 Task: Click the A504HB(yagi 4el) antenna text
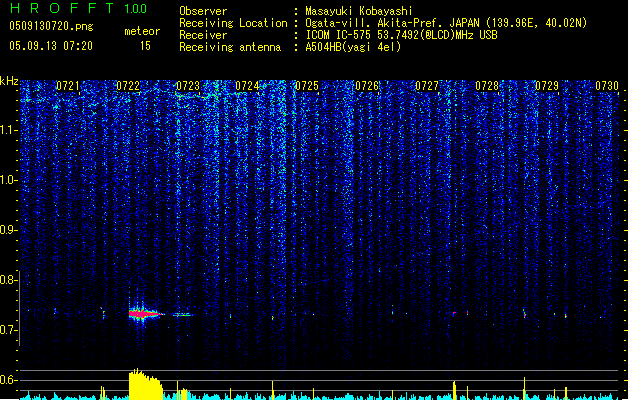pyautogui.click(x=353, y=47)
